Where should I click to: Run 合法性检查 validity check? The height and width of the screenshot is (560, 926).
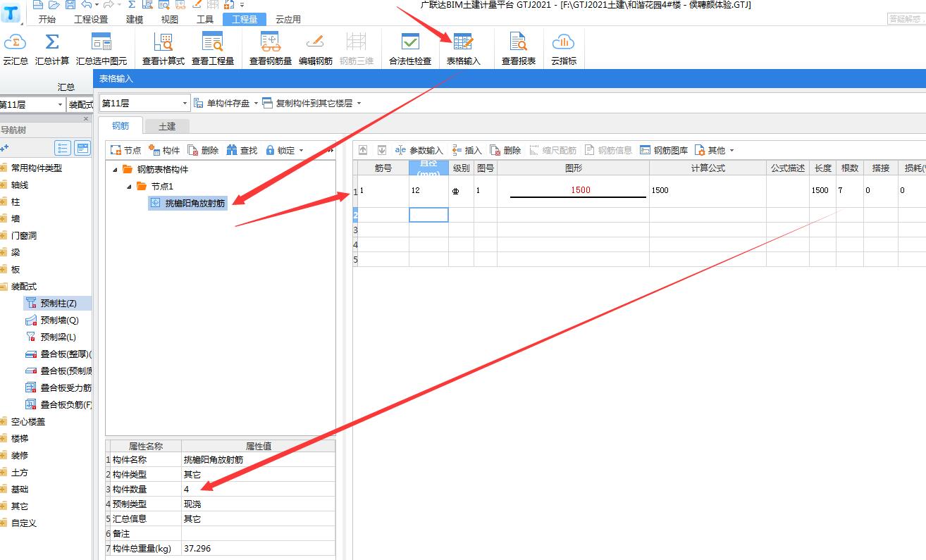click(410, 48)
